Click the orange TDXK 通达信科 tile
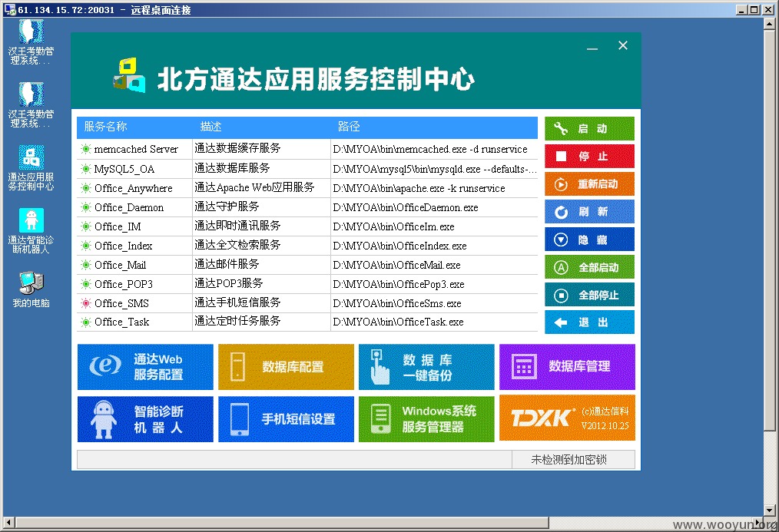 click(x=567, y=418)
